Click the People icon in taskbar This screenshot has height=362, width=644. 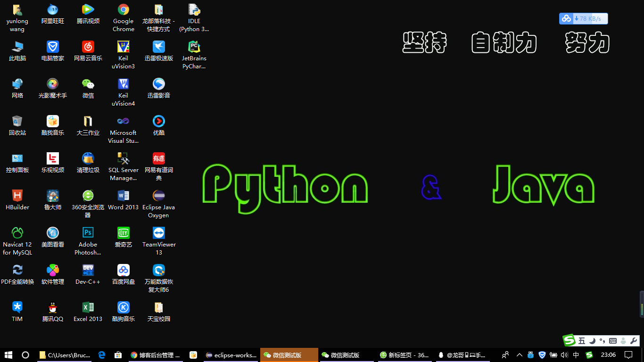pos(505,355)
